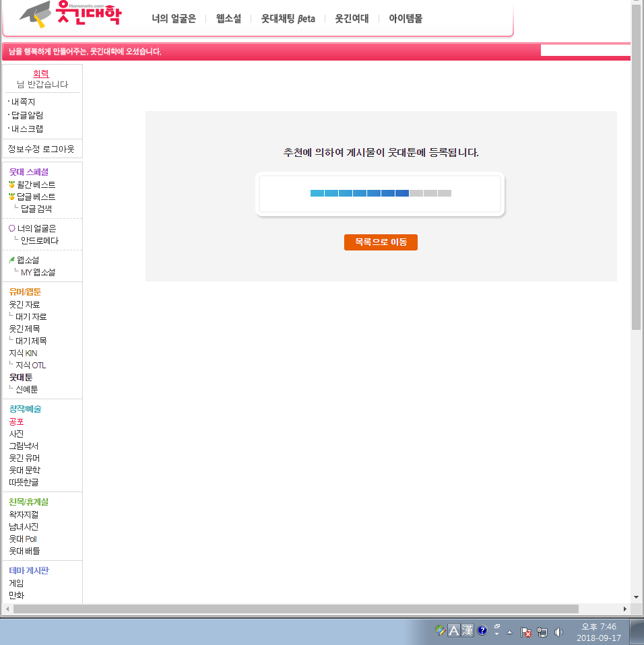This screenshot has width=644, height=645.
Task: Click the blue help question mark tray icon
Action: (x=482, y=630)
